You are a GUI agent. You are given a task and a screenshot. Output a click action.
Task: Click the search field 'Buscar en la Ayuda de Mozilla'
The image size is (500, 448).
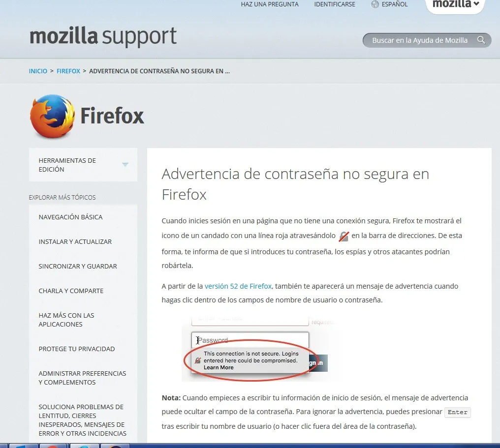[x=420, y=40]
